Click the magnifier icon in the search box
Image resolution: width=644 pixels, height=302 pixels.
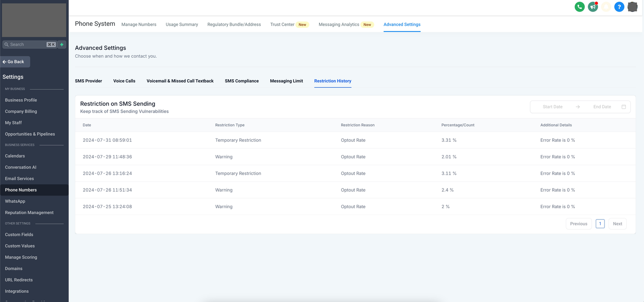tap(6, 45)
